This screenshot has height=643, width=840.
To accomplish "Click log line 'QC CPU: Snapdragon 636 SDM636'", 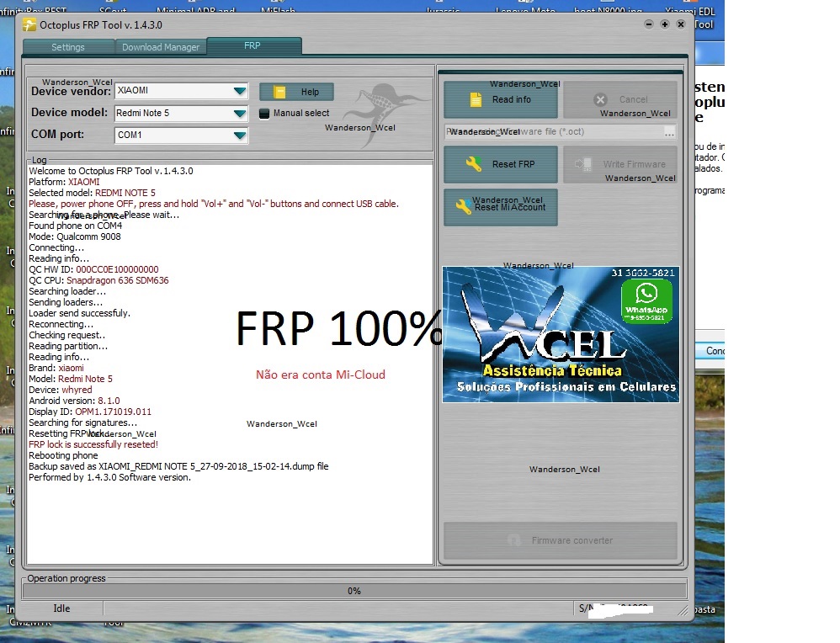I will 98,281.
